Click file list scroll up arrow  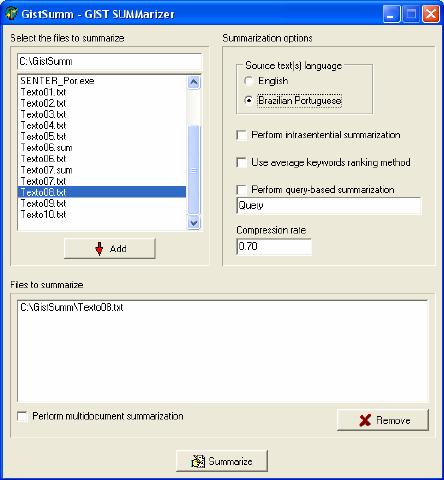pos(194,82)
